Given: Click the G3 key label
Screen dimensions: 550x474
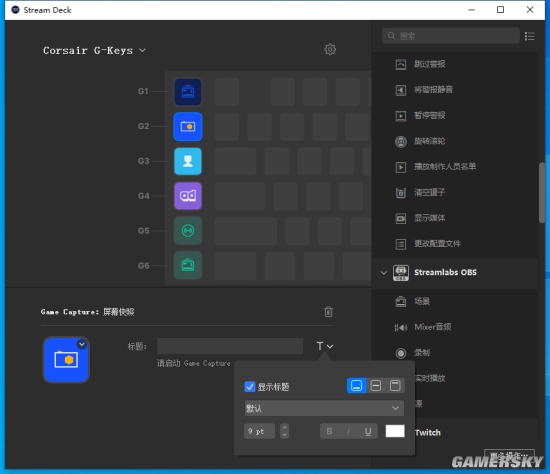Looking at the screenshot, I should [x=143, y=161].
